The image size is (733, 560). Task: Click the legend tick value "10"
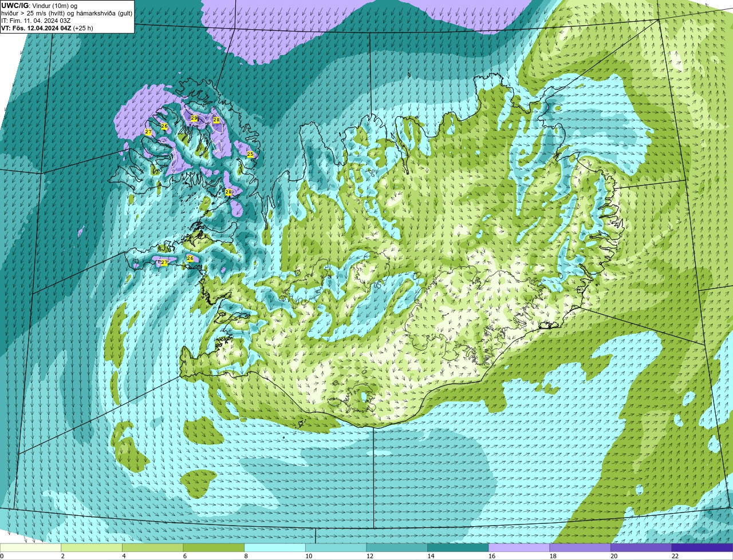pos(309,556)
